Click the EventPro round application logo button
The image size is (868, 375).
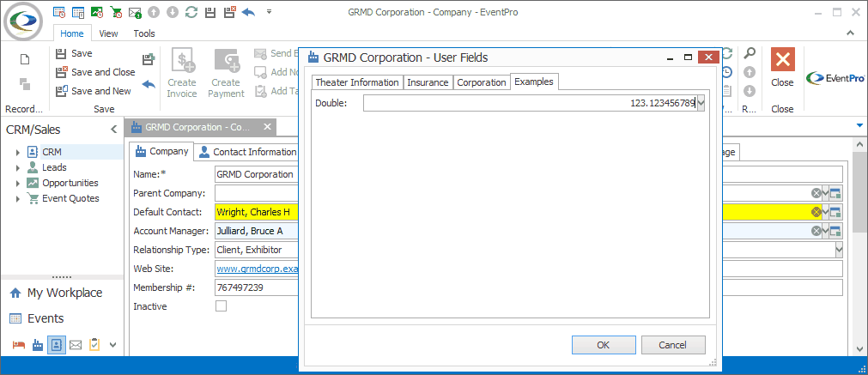coord(23,22)
